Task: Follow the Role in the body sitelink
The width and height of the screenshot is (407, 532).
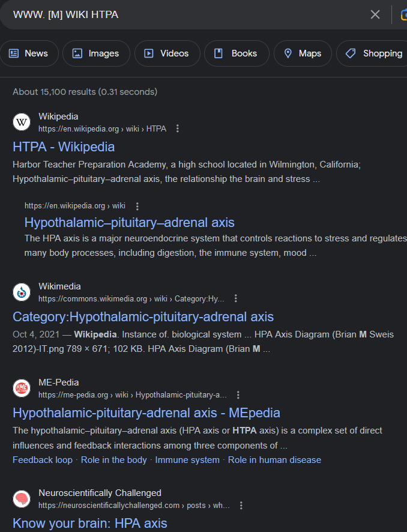Action: tap(113, 460)
